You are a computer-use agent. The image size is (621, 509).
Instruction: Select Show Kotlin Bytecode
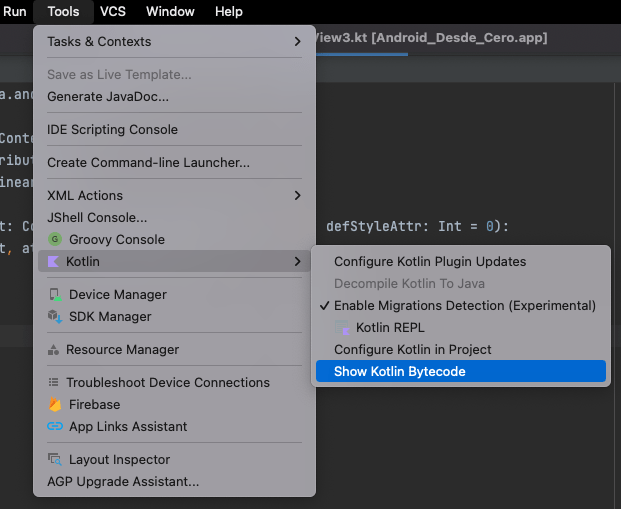coord(461,371)
